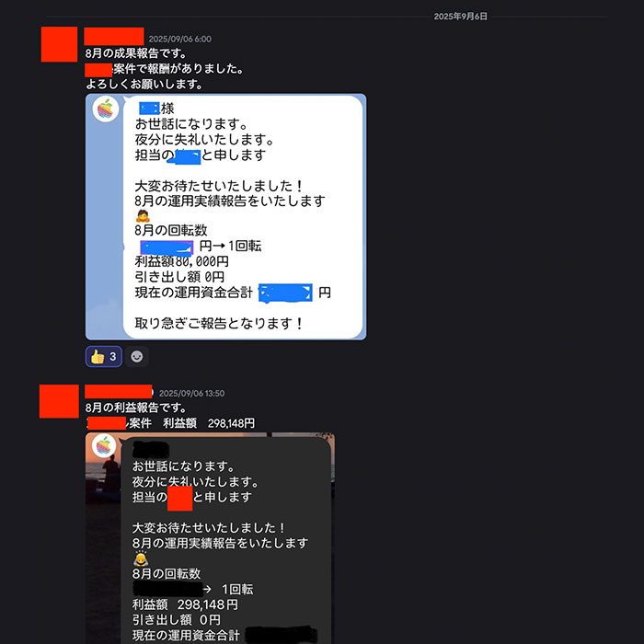Click the 2025年9月6日 date divider
644x644 pixels.
pos(460,17)
